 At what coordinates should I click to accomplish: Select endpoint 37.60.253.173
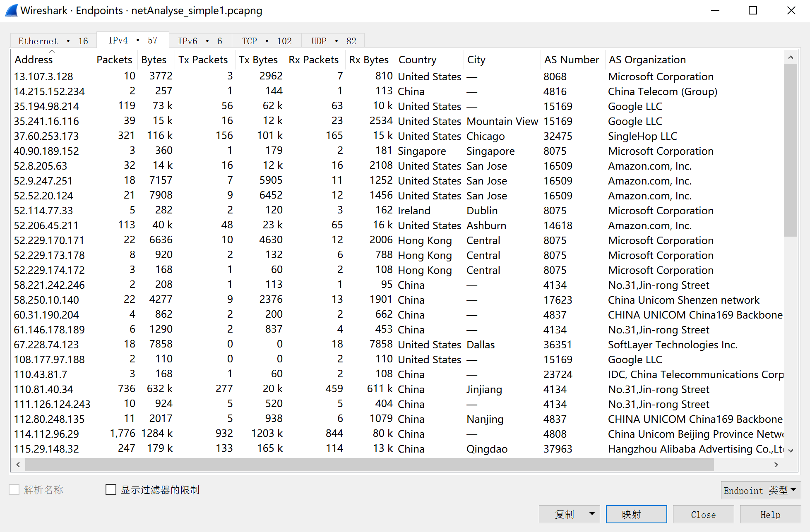pos(397,136)
